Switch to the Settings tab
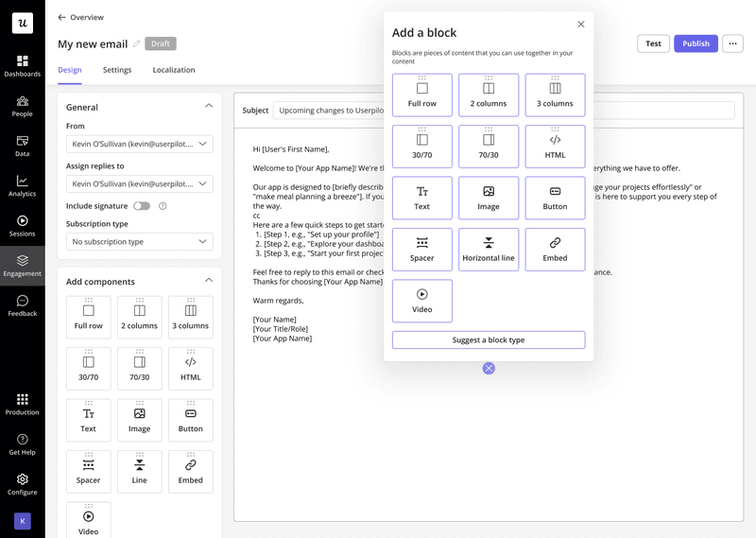 (117, 70)
